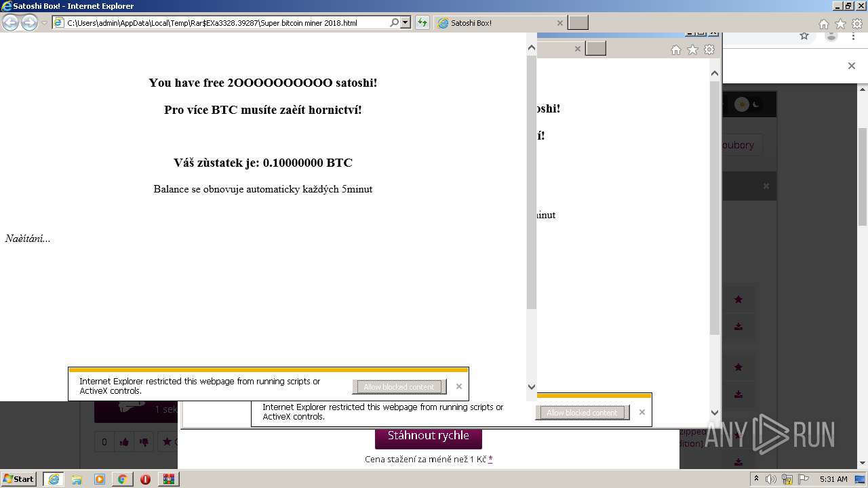Open the recent pages dropdown beside Forward
This screenshot has height=488, width=868.
tap(44, 23)
